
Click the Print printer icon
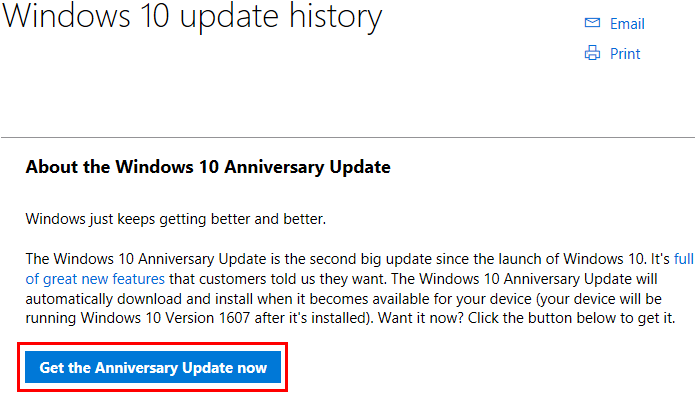click(592, 53)
